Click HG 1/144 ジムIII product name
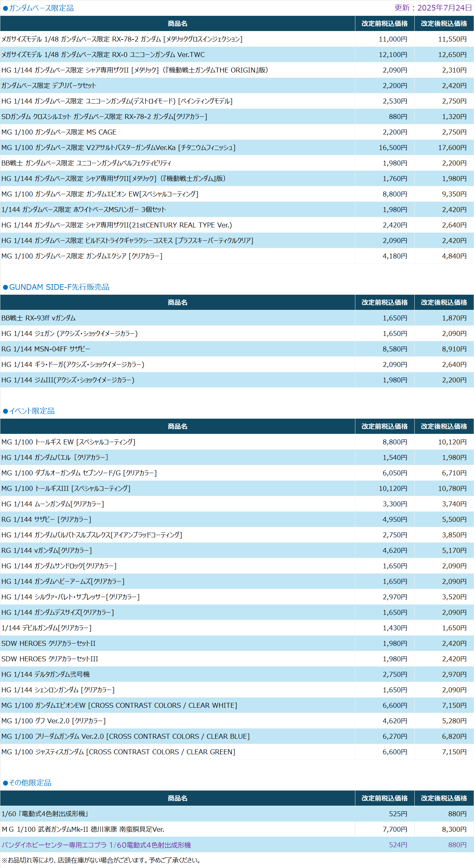The width and height of the screenshot is (474, 868). pyautogui.click(x=68, y=380)
